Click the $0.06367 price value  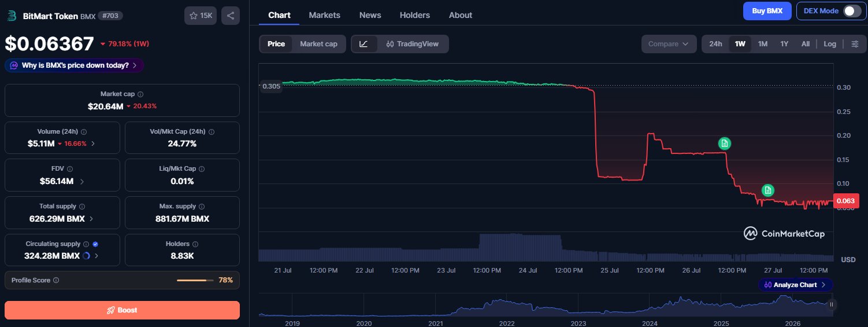click(x=49, y=44)
